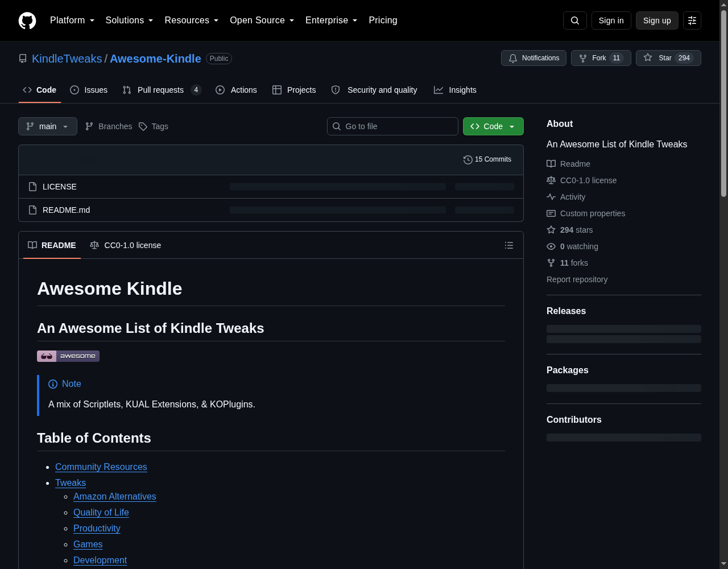View the 0 watching link
The height and width of the screenshot is (569, 728).
(x=573, y=246)
